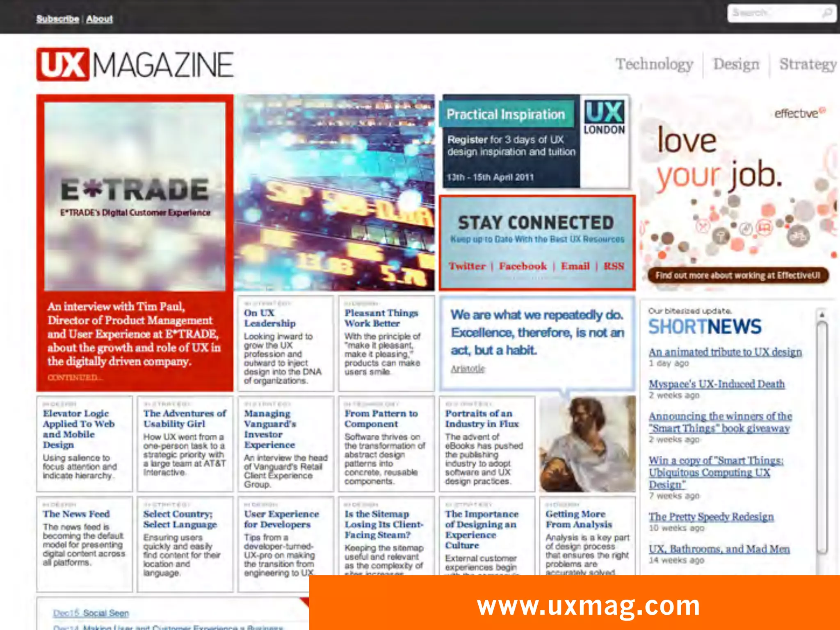
Task: Open Myspace's UX-Induced Death news item
Action: (x=717, y=384)
